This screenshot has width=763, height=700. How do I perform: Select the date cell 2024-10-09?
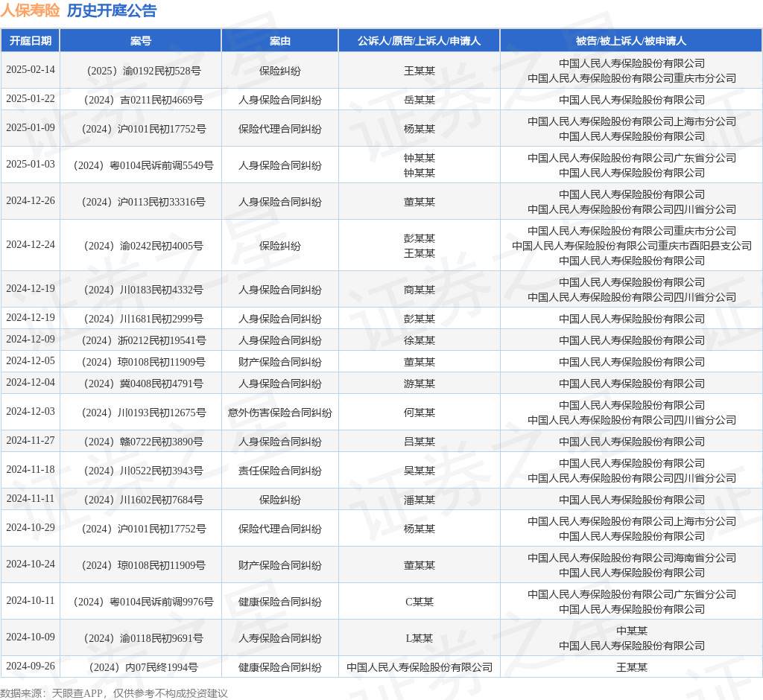point(30,637)
